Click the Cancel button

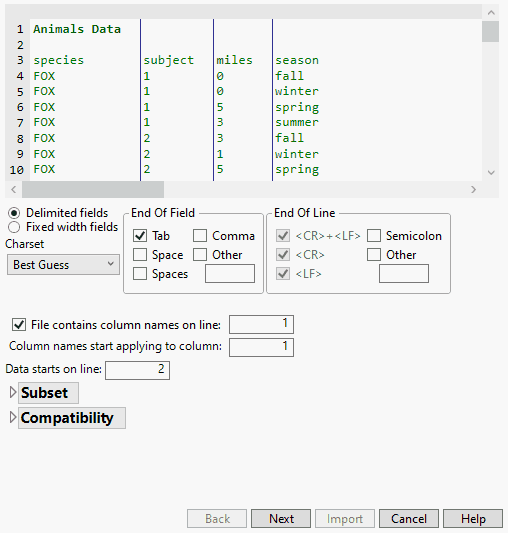click(x=409, y=519)
